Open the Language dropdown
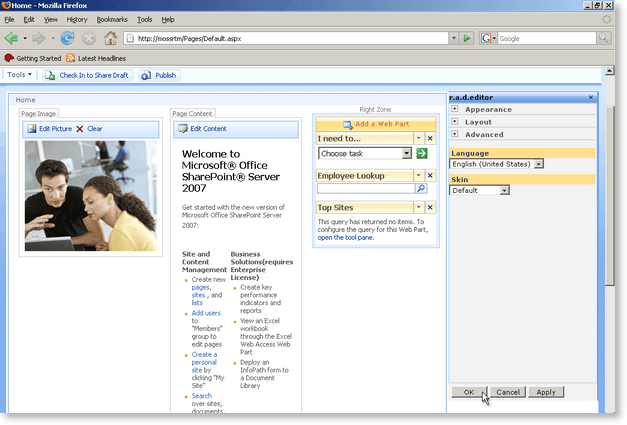Image resolution: width=627 pixels, height=425 pixels. click(x=539, y=164)
